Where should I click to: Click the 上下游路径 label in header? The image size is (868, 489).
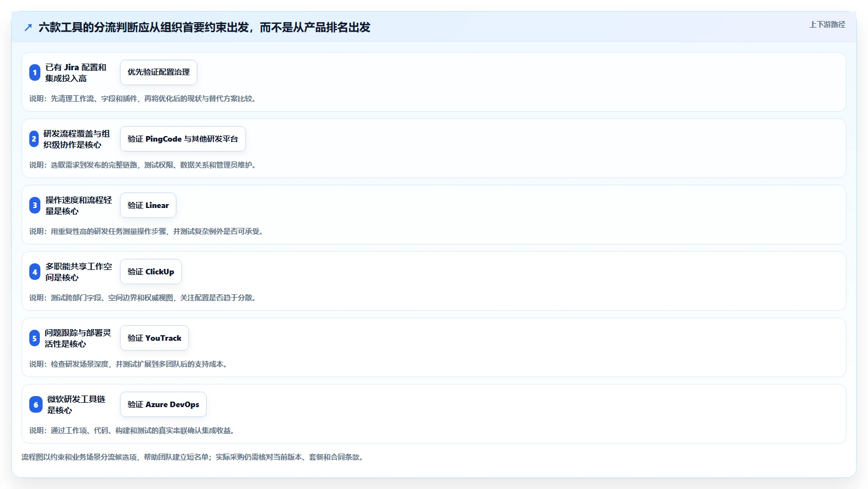click(827, 24)
